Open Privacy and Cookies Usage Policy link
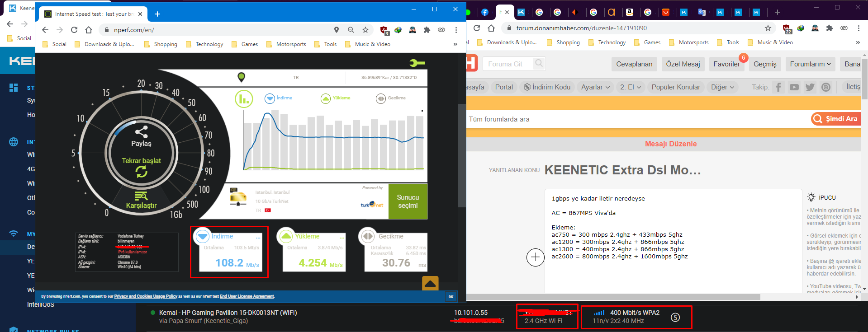The height and width of the screenshot is (332, 868). (x=146, y=296)
